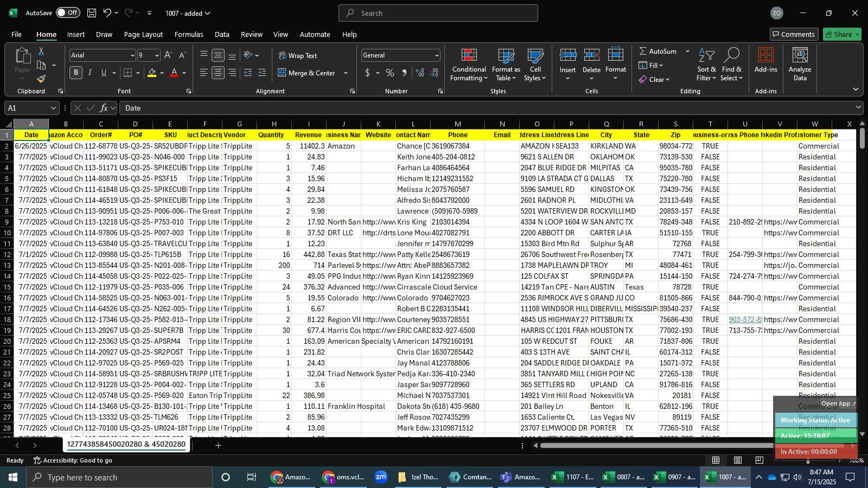Screen dimensions: 868x488
Task: Open the font name Arial dropdown
Action: pos(132,55)
